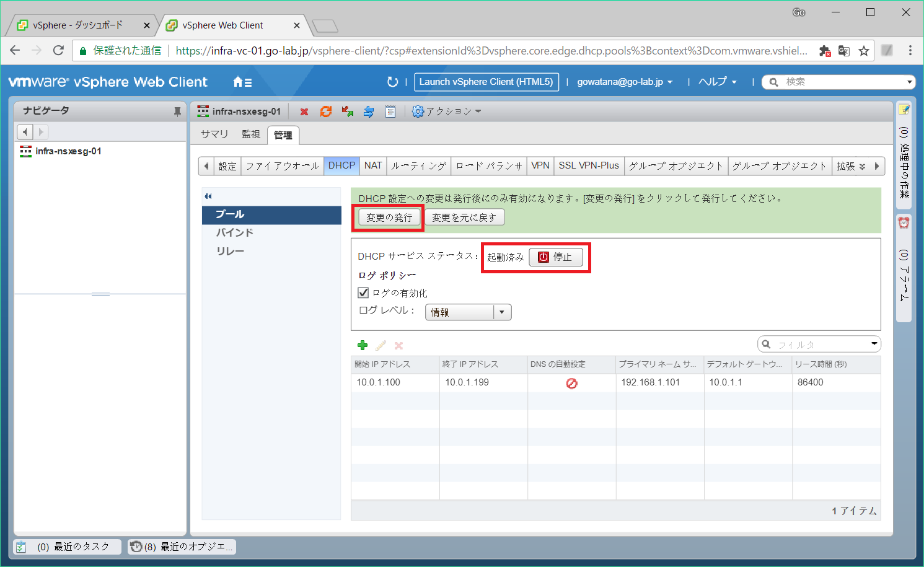
Task: Click Launch vSphere Client (HTML5)
Action: tap(486, 82)
